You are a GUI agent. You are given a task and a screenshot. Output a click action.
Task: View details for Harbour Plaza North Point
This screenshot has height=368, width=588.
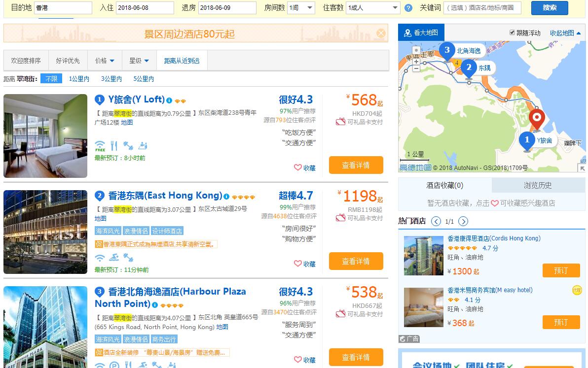[x=356, y=357]
